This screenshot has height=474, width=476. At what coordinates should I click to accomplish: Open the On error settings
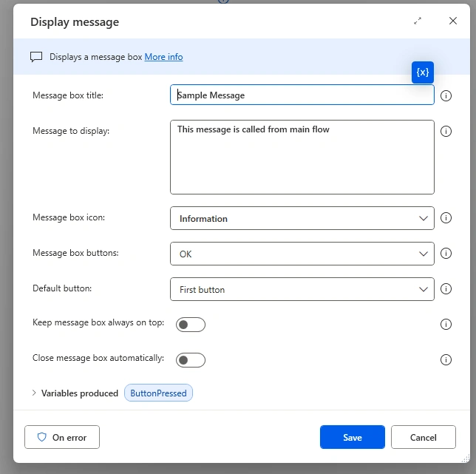(62, 437)
